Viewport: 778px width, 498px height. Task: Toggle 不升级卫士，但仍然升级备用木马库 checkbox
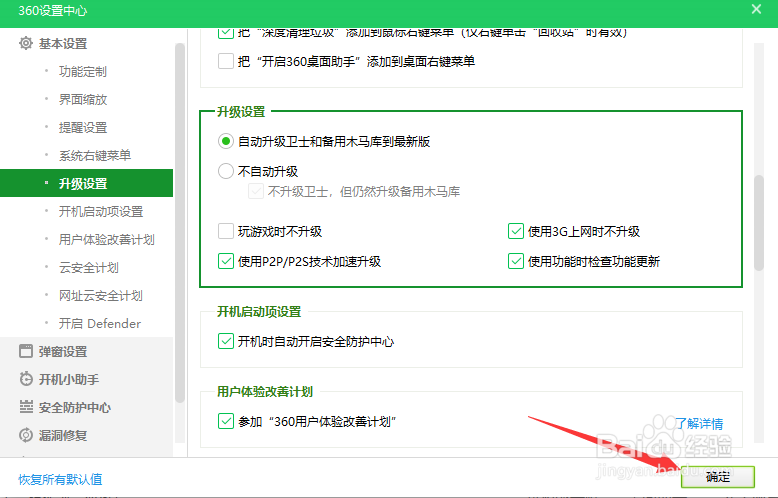click(256, 191)
